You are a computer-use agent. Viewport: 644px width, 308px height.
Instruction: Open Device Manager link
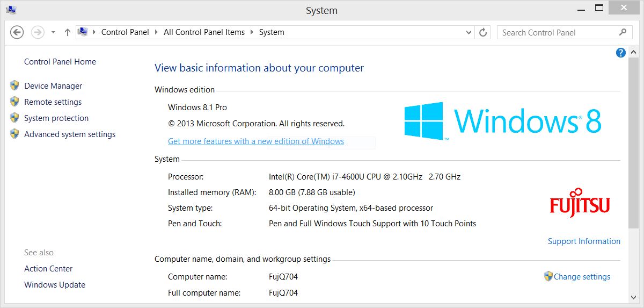pos(53,86)
